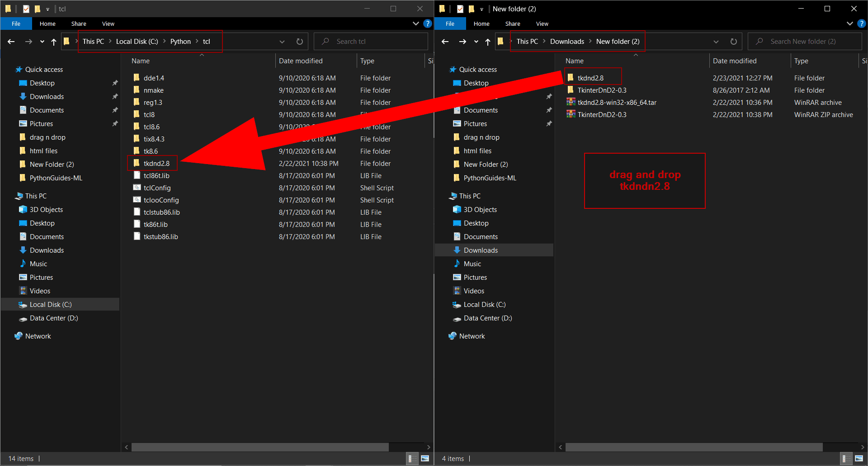Sort New folder (2) window by Type column
Viewport: 868px width, 466px height.
824,61
